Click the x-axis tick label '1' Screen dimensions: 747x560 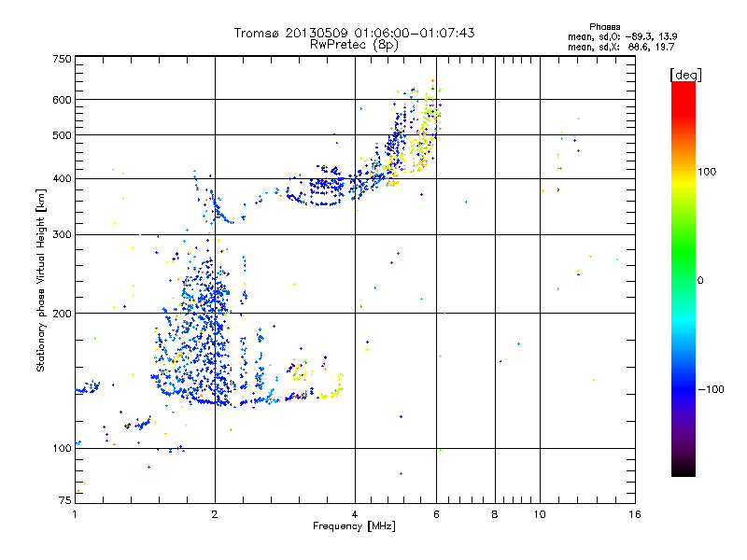click(x=75, y=514)
